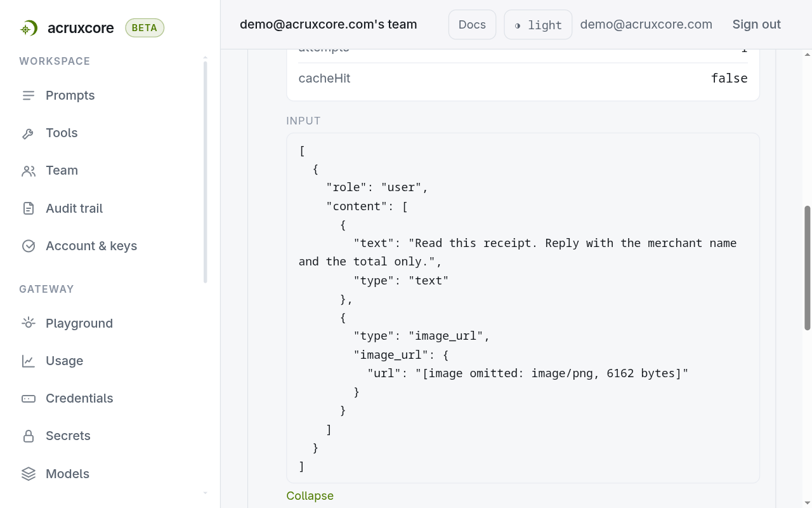Click the Secrets lock icon
This screenshot has width=812, height=508.
tap(29, 436)
